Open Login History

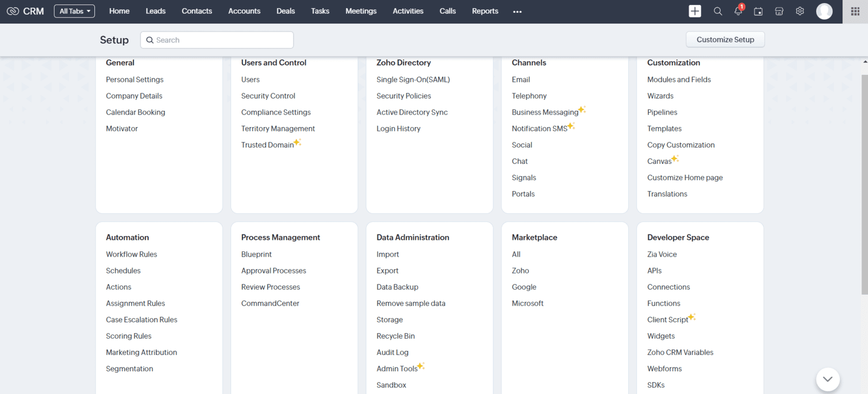pos(398,129)
